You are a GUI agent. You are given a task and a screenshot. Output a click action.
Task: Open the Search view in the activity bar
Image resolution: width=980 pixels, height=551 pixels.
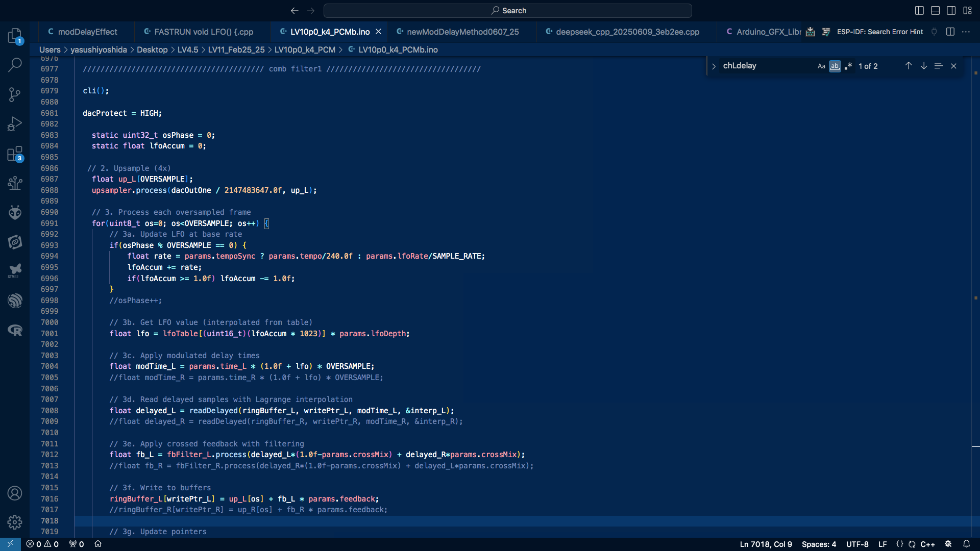(15, 65)
